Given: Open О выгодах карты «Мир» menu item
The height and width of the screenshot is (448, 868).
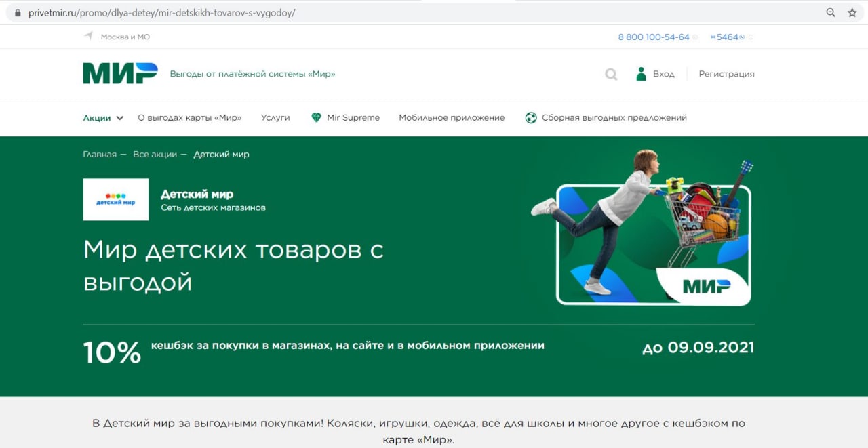Looking at the screenshot, I should click(x=189, y=118).
